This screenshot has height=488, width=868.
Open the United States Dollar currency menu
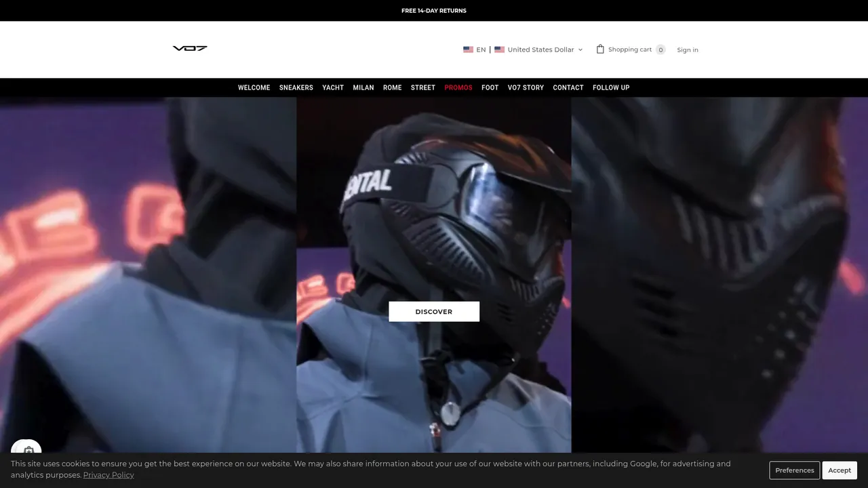pos(538,49)
